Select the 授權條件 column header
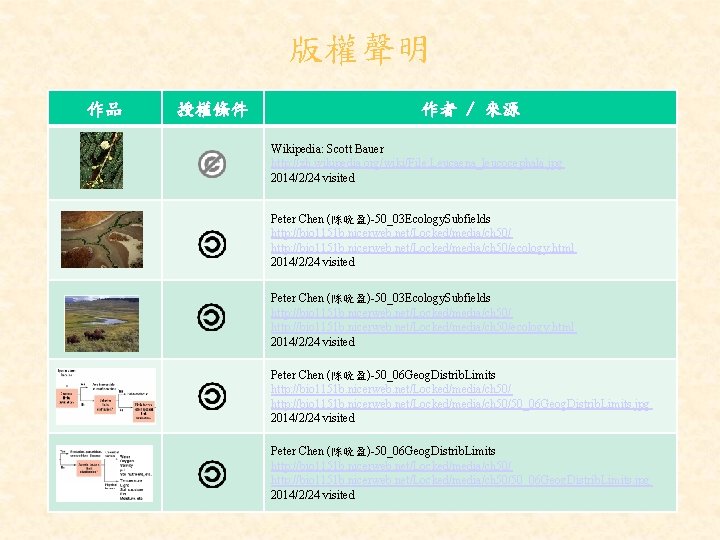 (213, 108)
